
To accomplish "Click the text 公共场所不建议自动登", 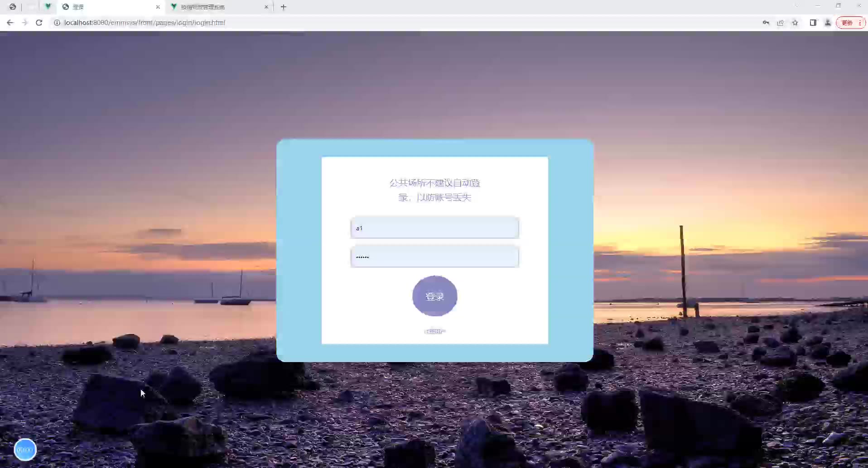I will pos(435,183).
